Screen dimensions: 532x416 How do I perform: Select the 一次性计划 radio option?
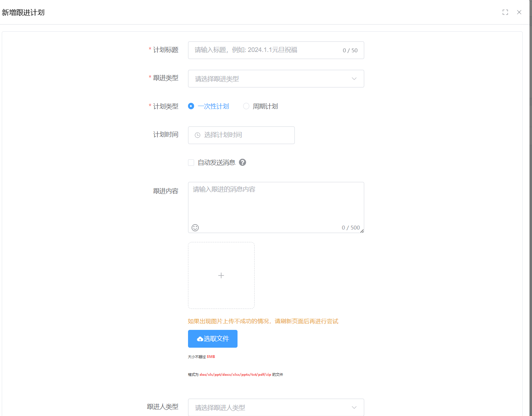(x=191, y=106)
